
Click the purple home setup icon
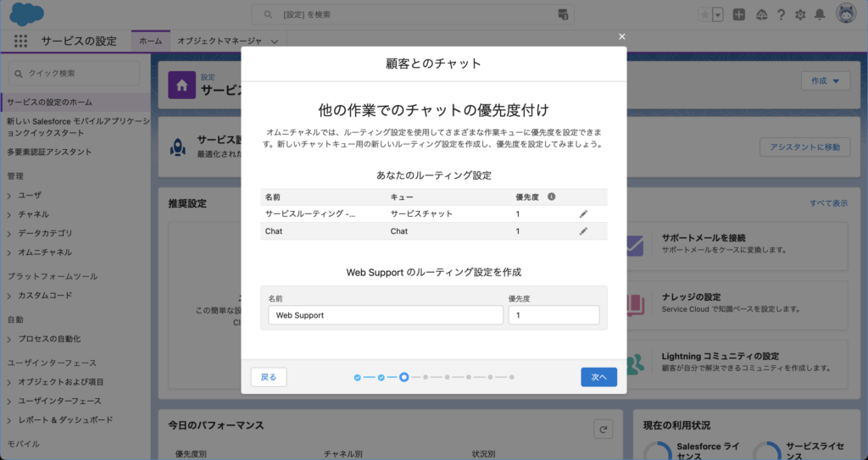pyautogui.click(x=181, y=86)
